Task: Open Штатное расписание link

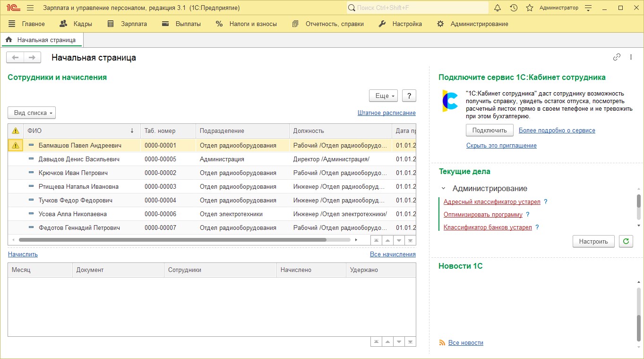Action: (x=386, y=113)
